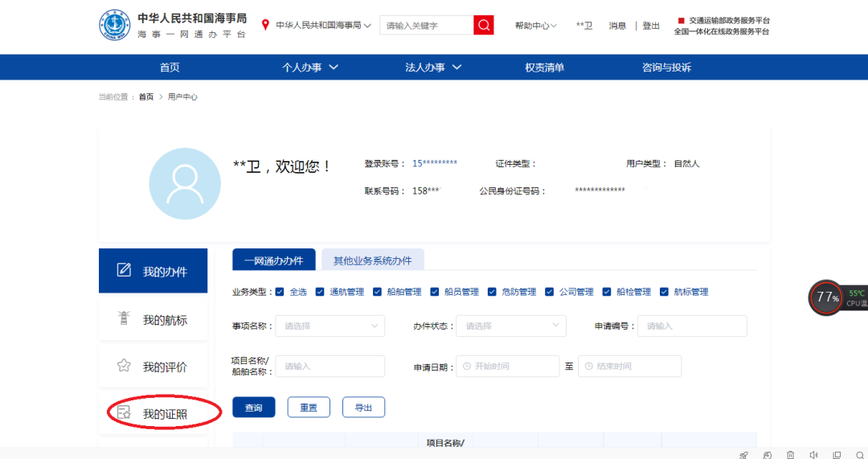Open 我的航标 lighthouse sidebar item
Screen dimensions: 868x459
153,320
